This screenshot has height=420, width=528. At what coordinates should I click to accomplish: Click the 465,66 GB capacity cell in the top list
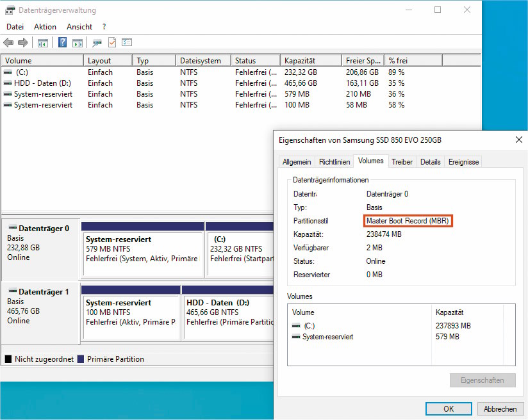tap(301, 83)
